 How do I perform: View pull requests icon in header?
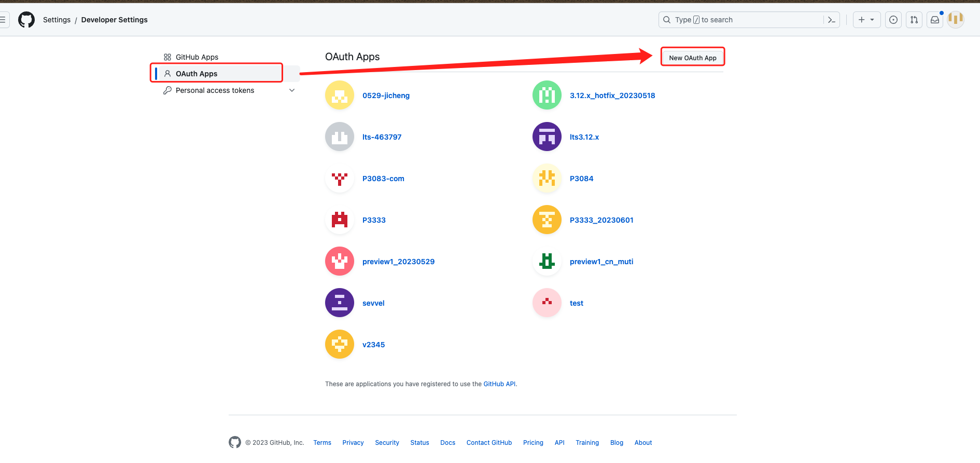point(914,20)
